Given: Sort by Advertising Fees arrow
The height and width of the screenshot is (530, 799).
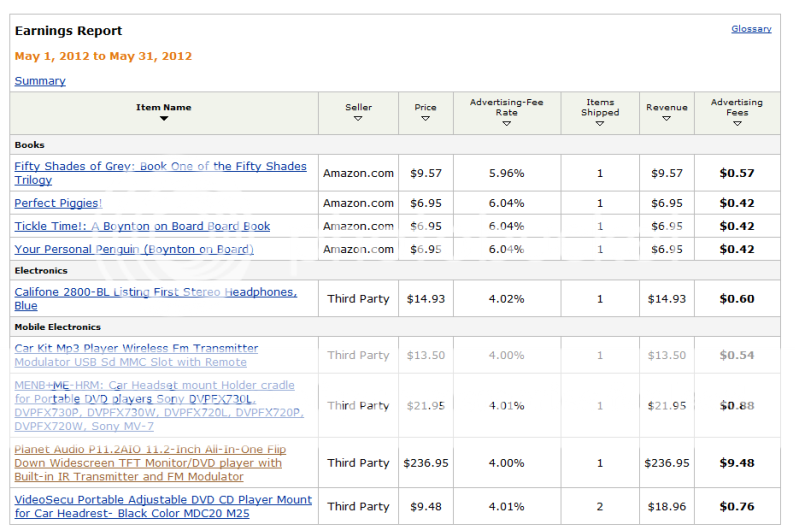Looking at the screenshot, I should click(x=737, y=123).
